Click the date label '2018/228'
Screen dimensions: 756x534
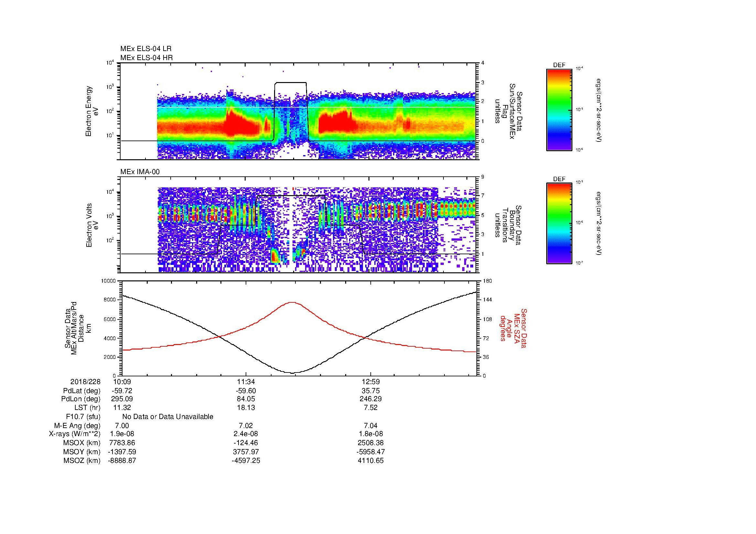tap(85, 382)
